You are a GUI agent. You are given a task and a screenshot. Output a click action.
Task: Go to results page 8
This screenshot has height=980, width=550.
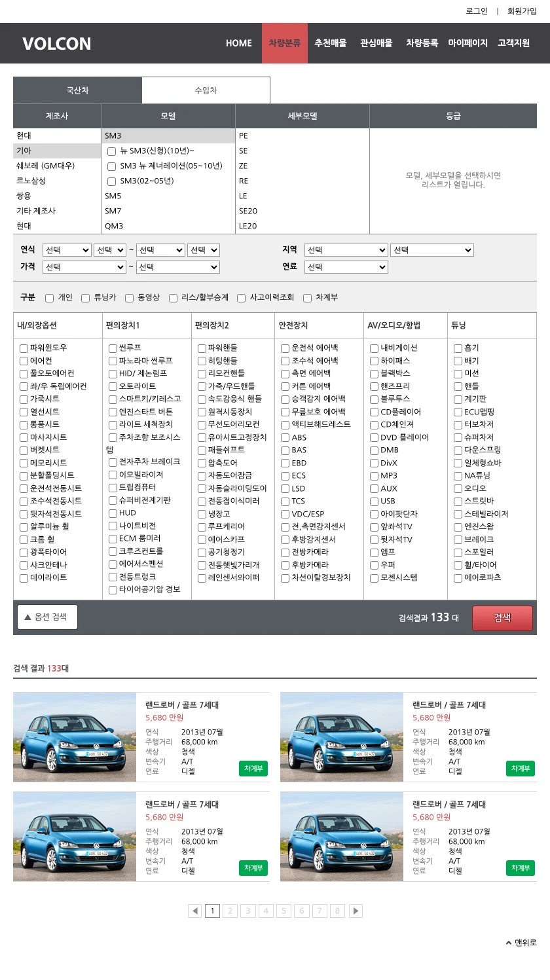[337, 911]
